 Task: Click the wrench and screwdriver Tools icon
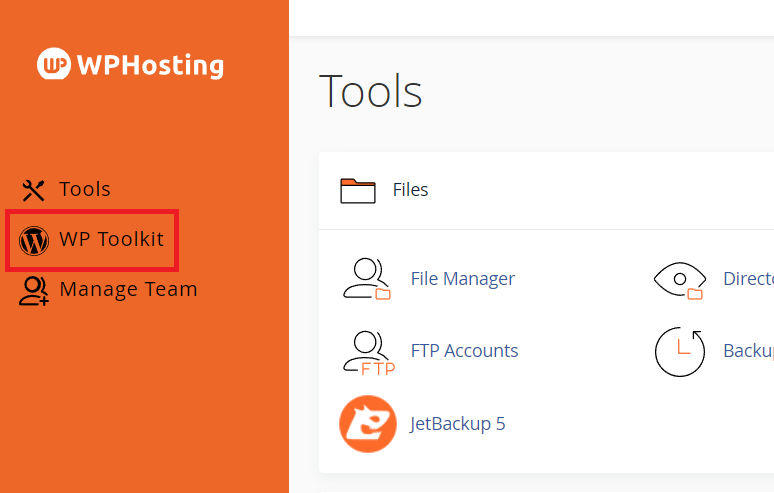point(34,190)
